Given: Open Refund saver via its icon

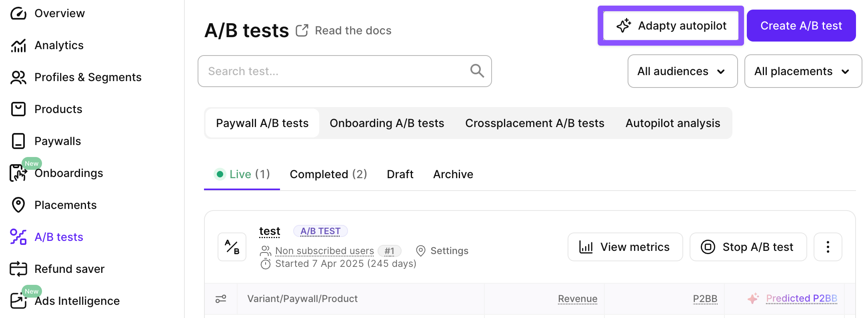Looking at the screenshot, I should coord(18,269).
